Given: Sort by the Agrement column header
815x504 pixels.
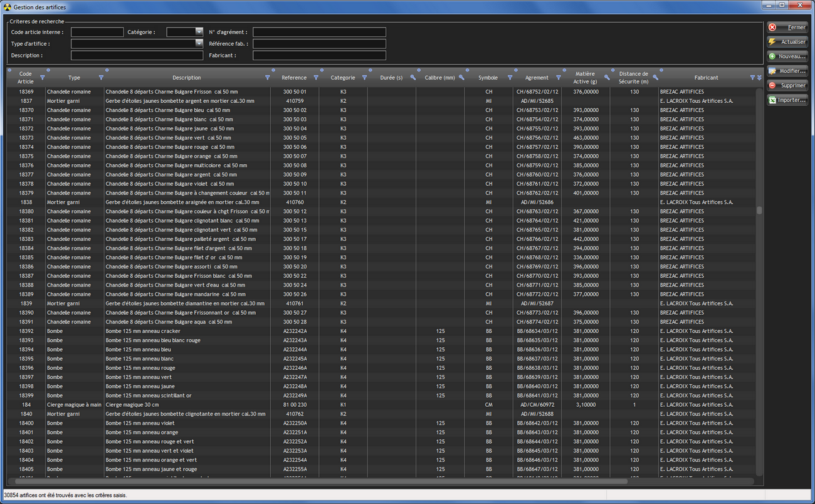Looking at the screenshot, I should (537, 78).
